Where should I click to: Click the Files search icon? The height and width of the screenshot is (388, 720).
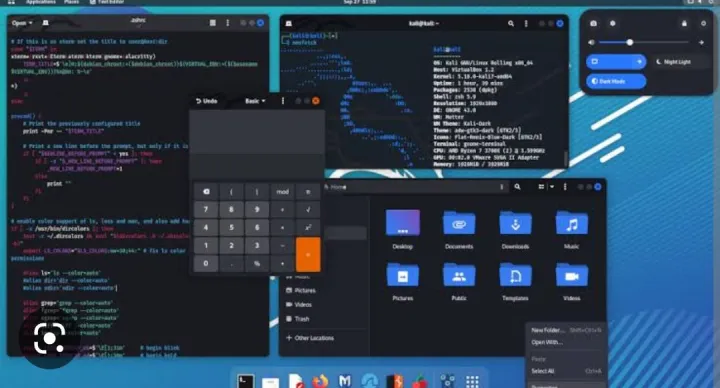518,187
